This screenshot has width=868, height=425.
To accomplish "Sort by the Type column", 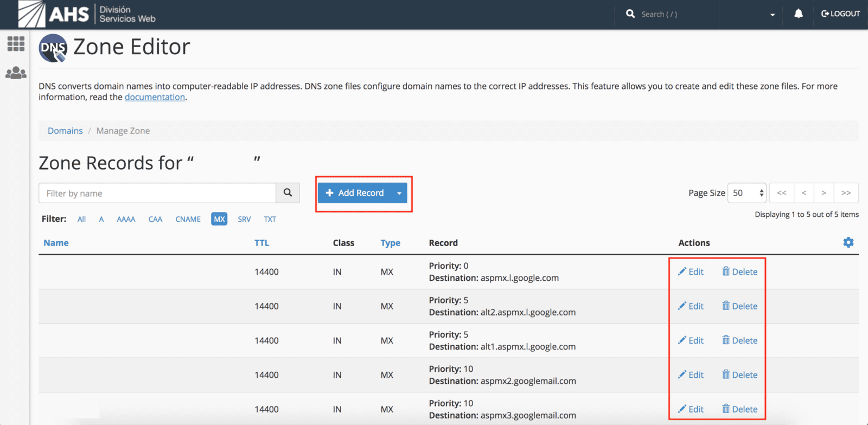I will pyautogui.click(x=390, y=243).
